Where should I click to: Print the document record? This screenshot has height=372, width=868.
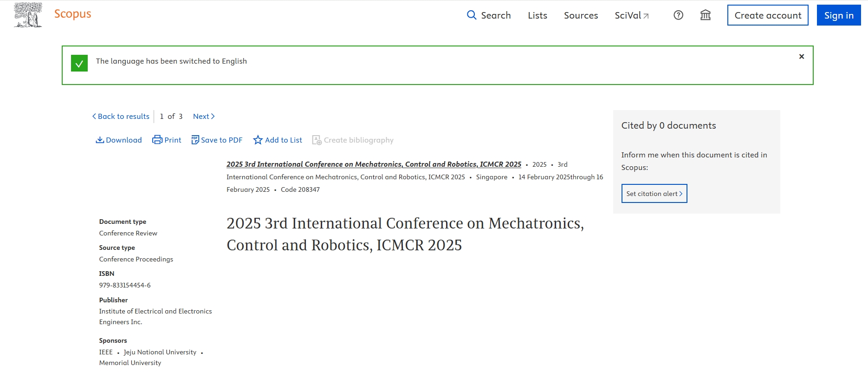(x=167, y=140)
